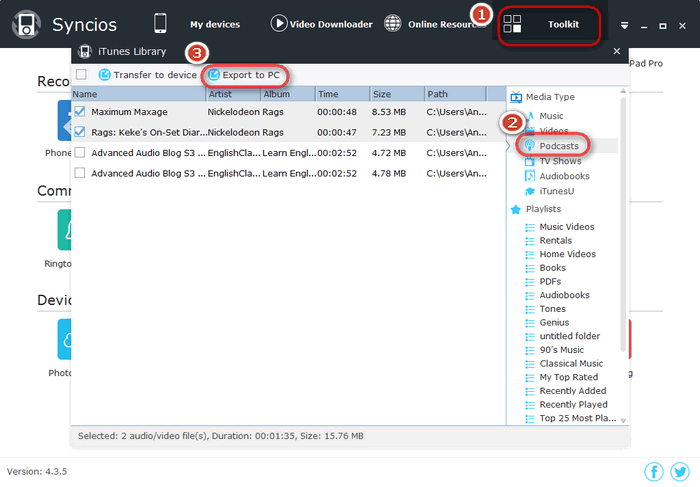Click Transfer to device button

point(147,75)
